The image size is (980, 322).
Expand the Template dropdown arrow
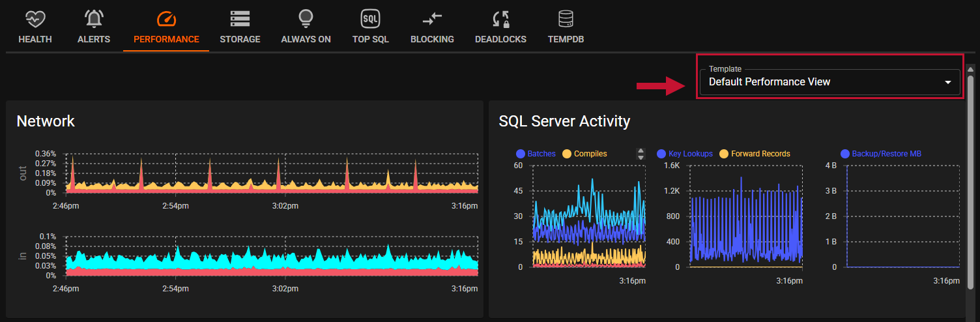947,83
